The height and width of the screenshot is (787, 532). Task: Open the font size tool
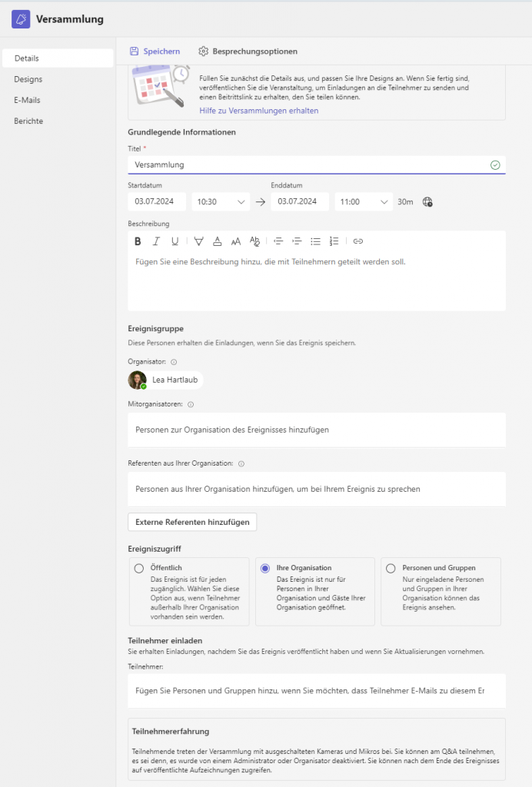tap(236, 241)
